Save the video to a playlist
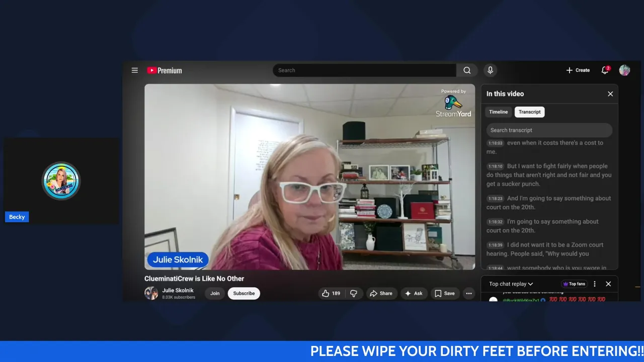 coord(445,294)
